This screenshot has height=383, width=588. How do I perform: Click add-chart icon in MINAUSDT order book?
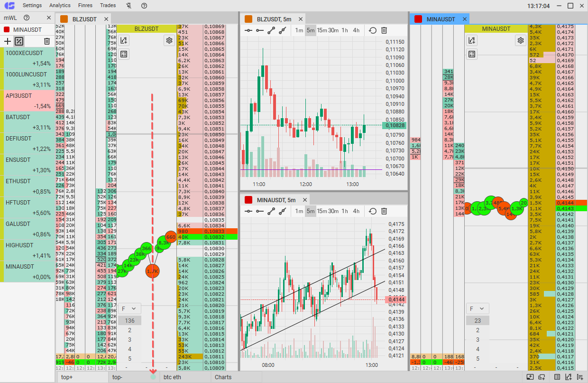pos(471,40)
